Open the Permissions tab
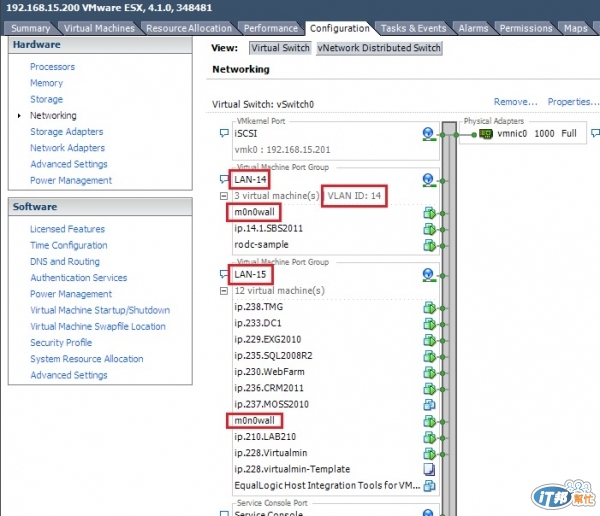600x516 pixels. click(x=526, y=28)
